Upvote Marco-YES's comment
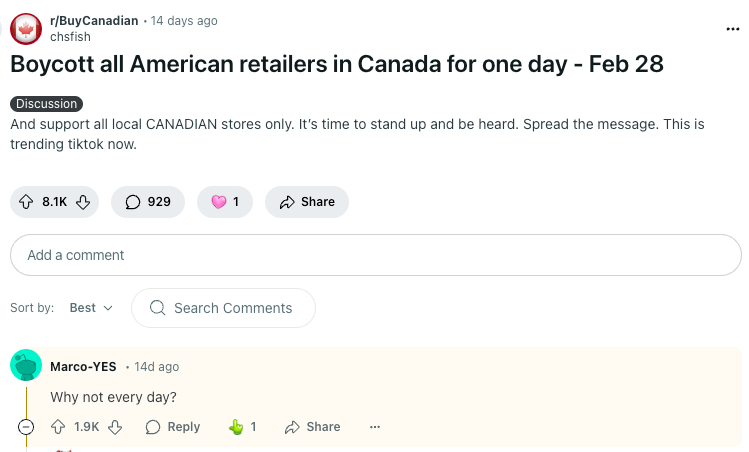 click(58, 427)
